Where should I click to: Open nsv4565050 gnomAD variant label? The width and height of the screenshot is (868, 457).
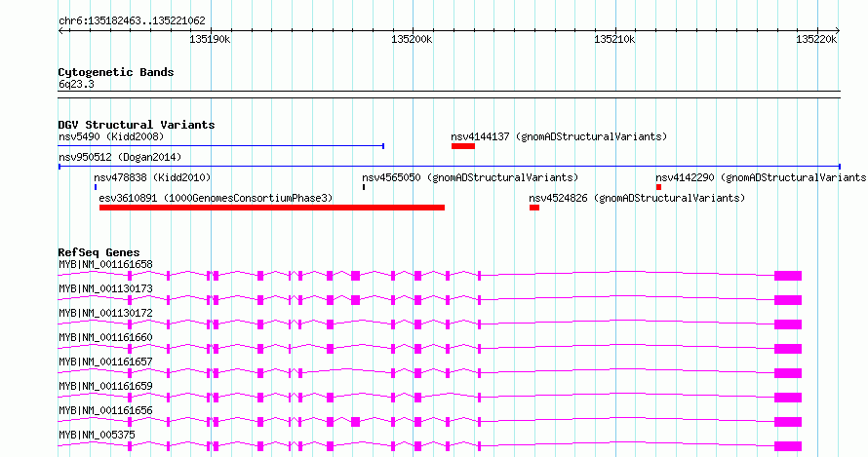click(x=470, y=177)
